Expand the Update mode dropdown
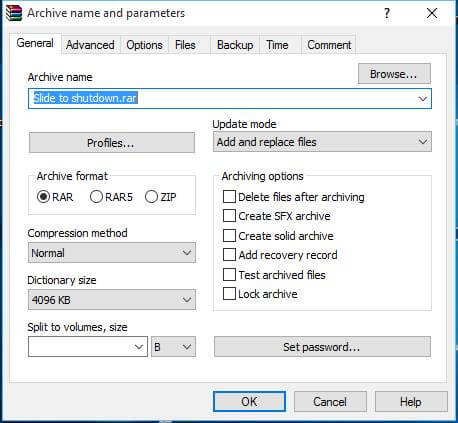The image size is (458, 423). click(322, 142)
